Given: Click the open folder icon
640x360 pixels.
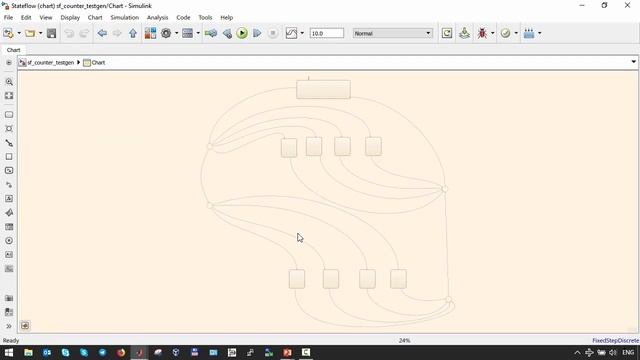Looking at the screenshot, I should point(30,33).
